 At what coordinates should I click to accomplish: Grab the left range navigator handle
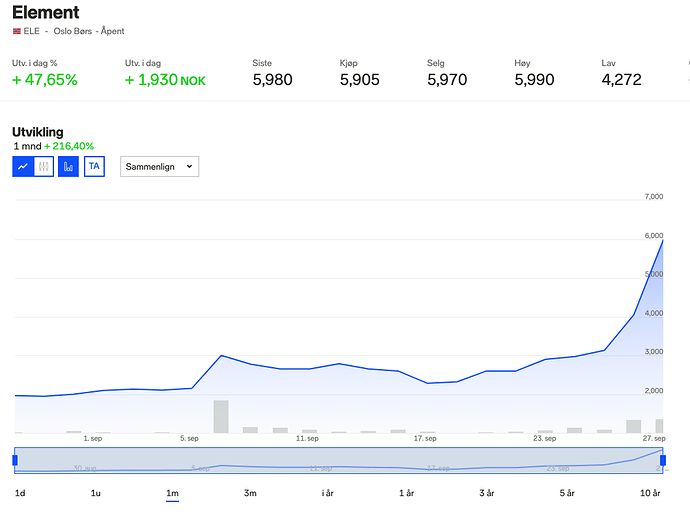click(15, 460)
